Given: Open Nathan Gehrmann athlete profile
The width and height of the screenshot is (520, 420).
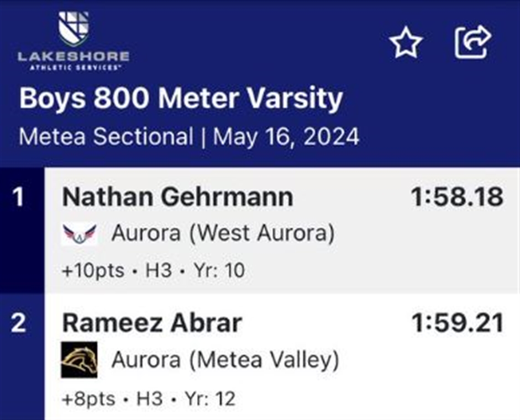Looking at the screenshot, I should pyautogui.click(x=178, y=197).
